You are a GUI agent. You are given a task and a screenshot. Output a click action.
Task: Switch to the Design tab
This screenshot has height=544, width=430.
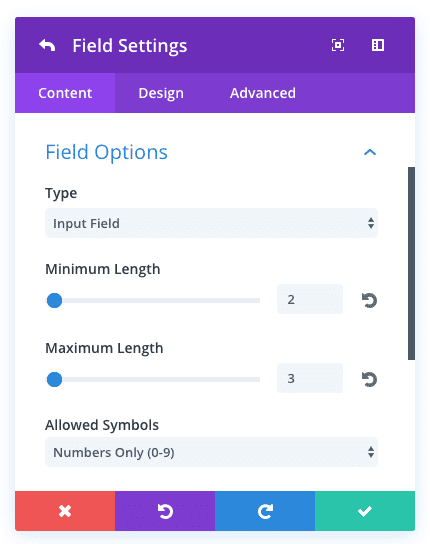click(x=161, y=93)
